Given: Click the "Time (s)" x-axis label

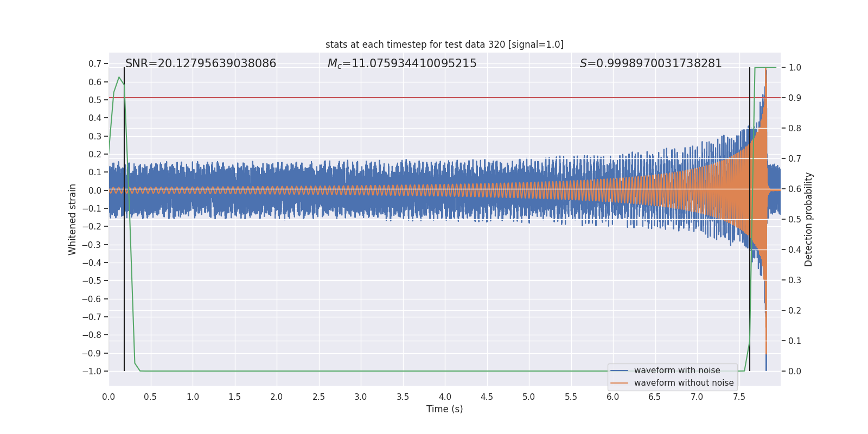Looking at the screenshot, I should pos(444,409).
